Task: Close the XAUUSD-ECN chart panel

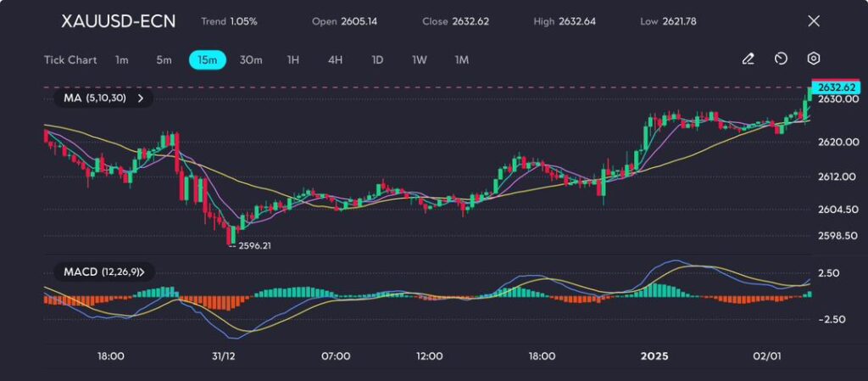Action: [x=814, y=21]
